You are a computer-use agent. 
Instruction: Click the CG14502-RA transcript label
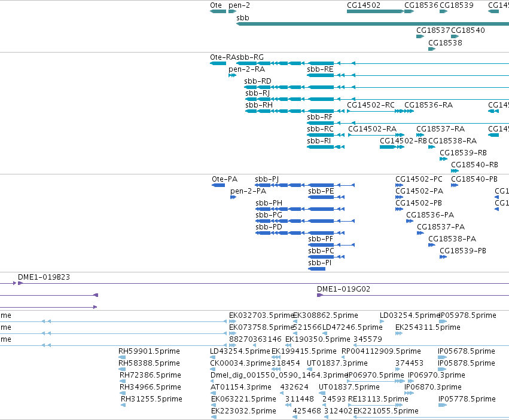(x=373, y=129)
